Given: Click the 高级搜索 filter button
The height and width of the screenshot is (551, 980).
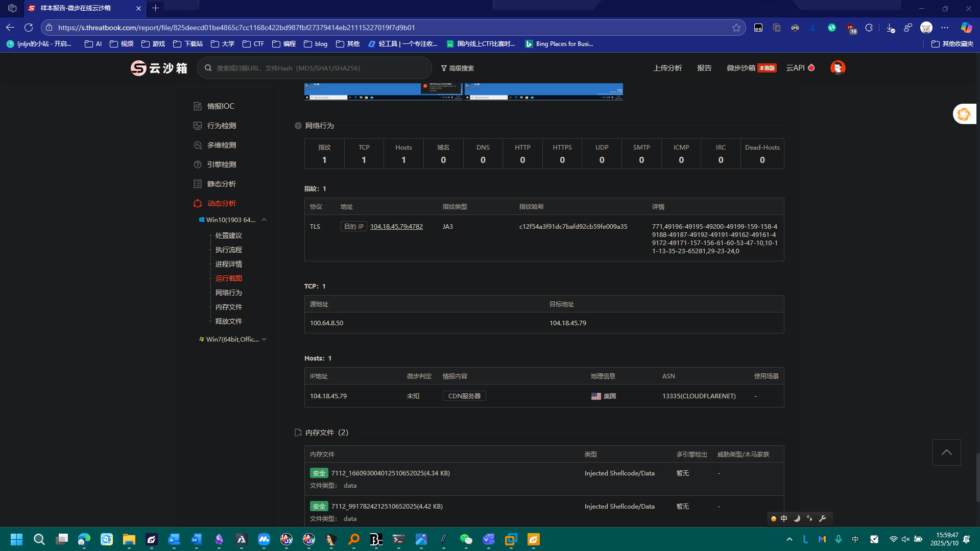Looking at the screenshot, I should coord(458,68).
